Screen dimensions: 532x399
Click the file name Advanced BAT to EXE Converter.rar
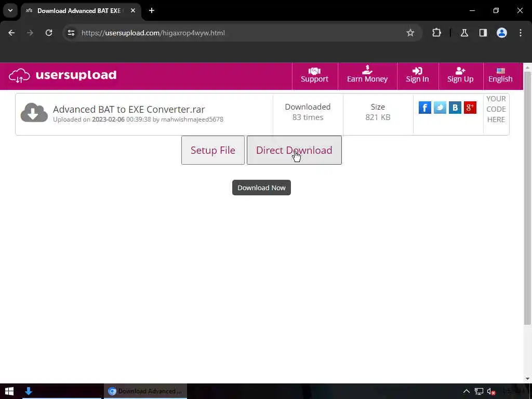coord(129,109)
